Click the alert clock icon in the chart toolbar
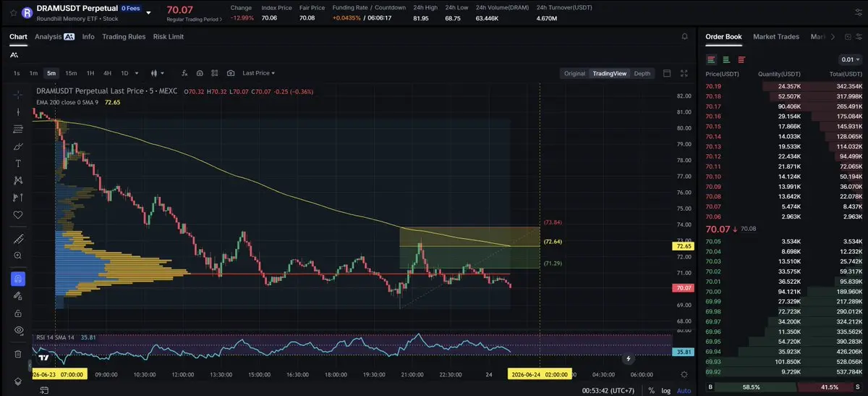 coord(200,73)
